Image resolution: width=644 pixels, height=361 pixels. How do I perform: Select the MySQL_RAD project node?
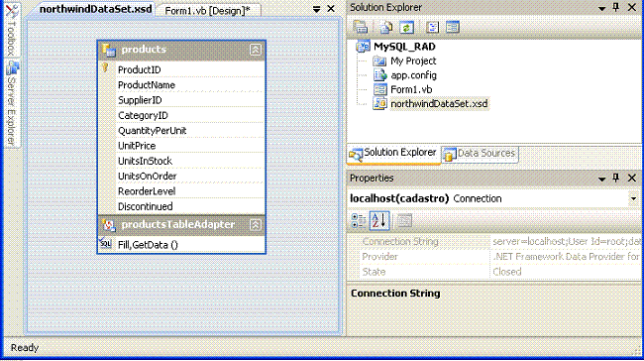click(404, 47)
